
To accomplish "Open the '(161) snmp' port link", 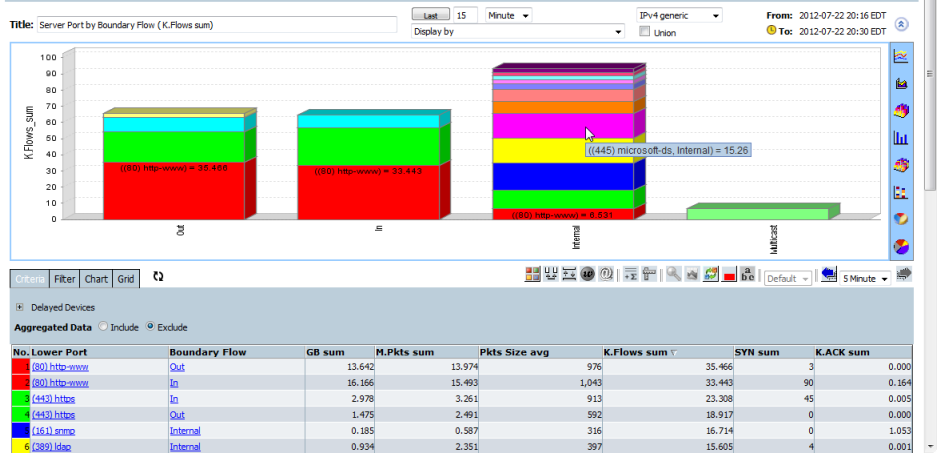I will (x=53, y=431).
